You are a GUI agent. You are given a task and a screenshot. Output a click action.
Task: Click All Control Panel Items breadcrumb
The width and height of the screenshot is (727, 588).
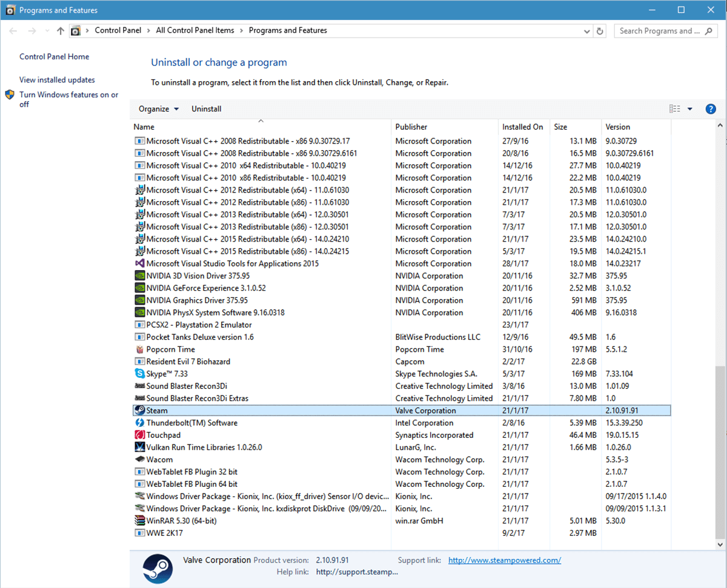[195, 31]
